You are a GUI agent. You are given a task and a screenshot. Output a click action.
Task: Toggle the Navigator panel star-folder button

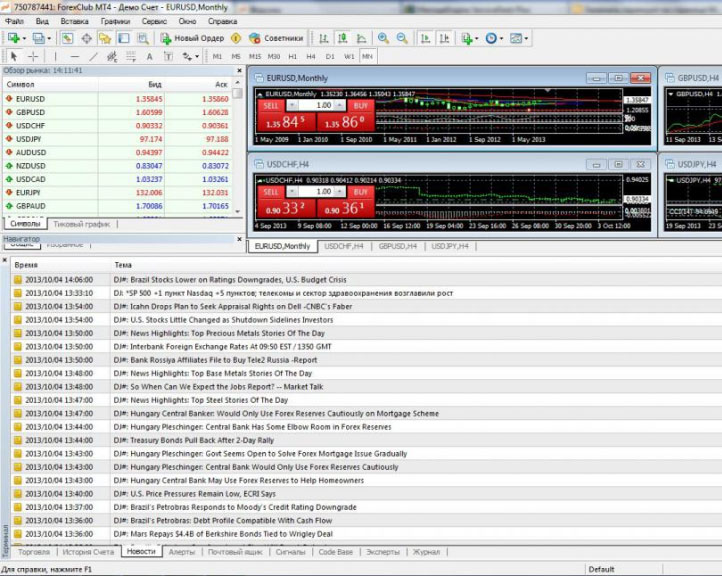click(x=105, y=39)
